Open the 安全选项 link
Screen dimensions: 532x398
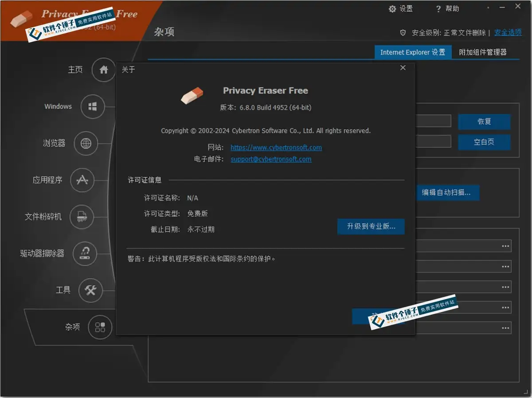pyautogui.click(x=508, y=32)
